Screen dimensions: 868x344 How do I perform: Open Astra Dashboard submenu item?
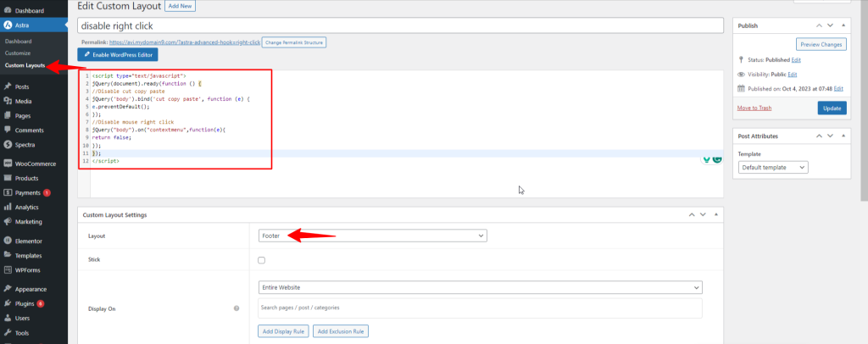pyautogui.click(x=18, y=42)
